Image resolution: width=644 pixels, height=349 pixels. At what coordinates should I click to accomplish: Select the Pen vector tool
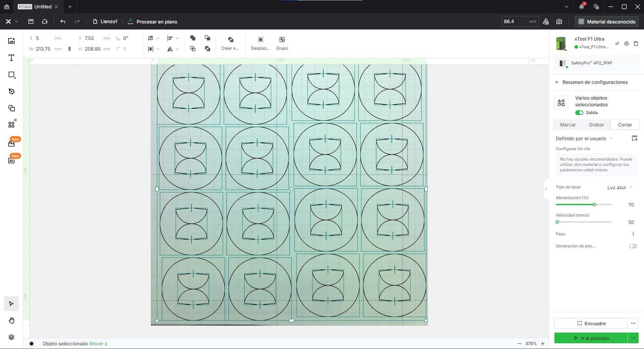11,92
